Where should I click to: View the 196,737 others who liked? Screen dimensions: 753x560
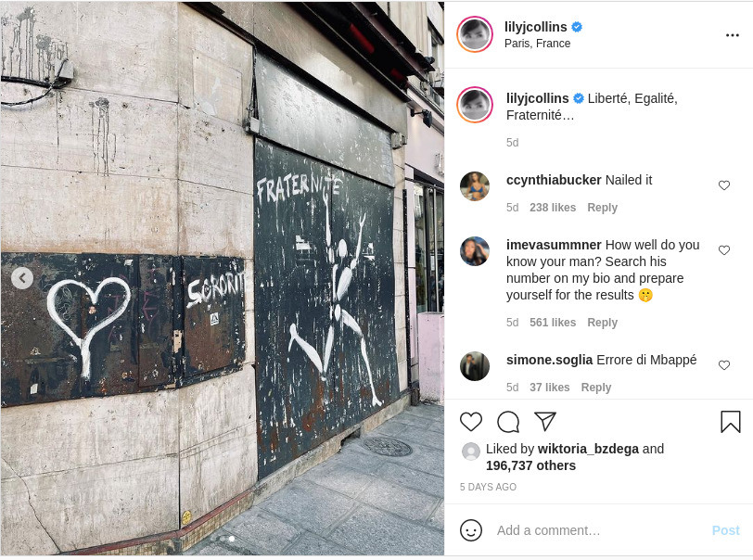pos(530,465)
